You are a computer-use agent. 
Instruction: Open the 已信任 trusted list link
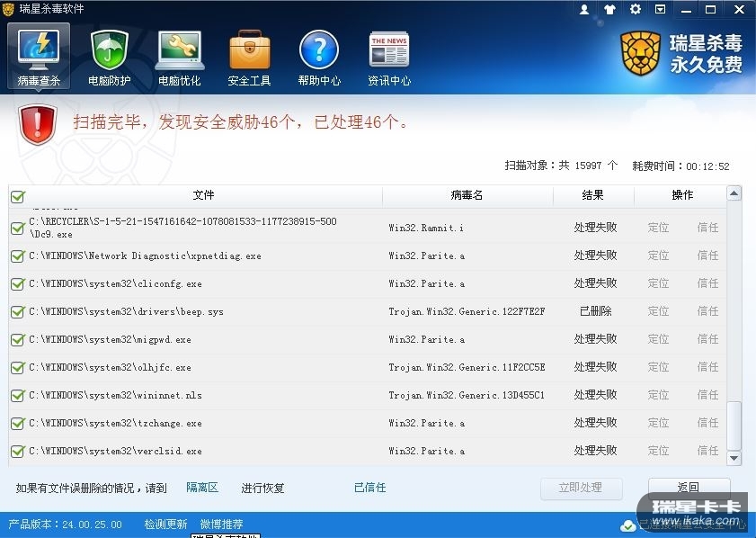(369, 488)
